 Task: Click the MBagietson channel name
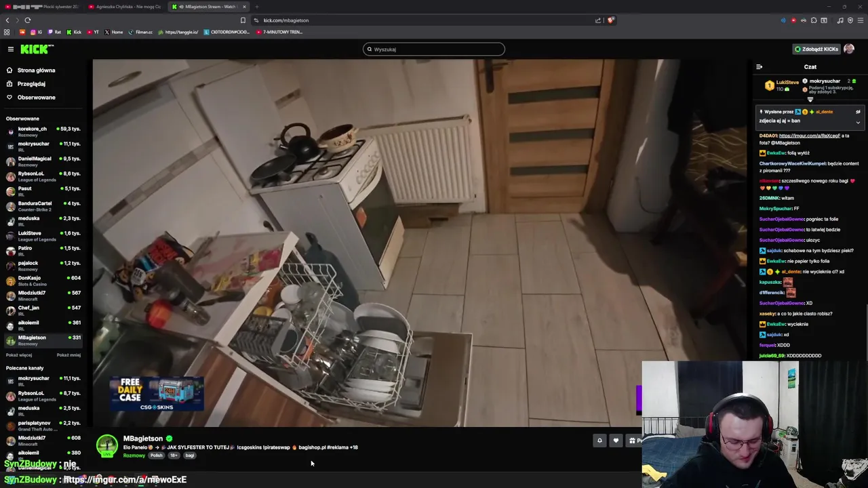tap(142, 439)
